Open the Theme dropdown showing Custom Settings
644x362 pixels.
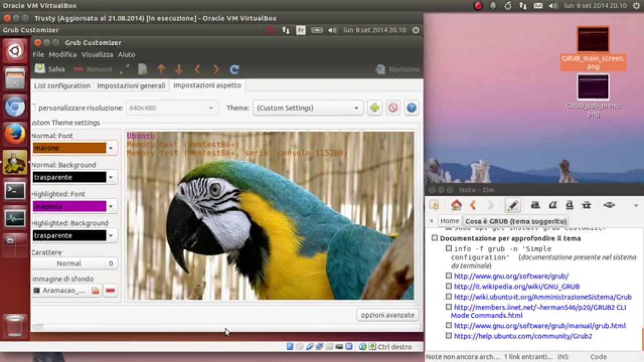tap(308, 108)
